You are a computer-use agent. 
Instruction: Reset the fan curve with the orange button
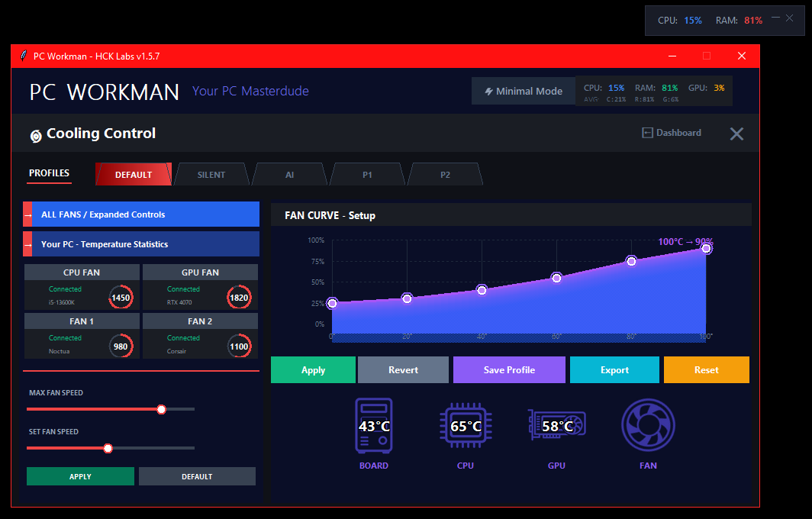706,369
